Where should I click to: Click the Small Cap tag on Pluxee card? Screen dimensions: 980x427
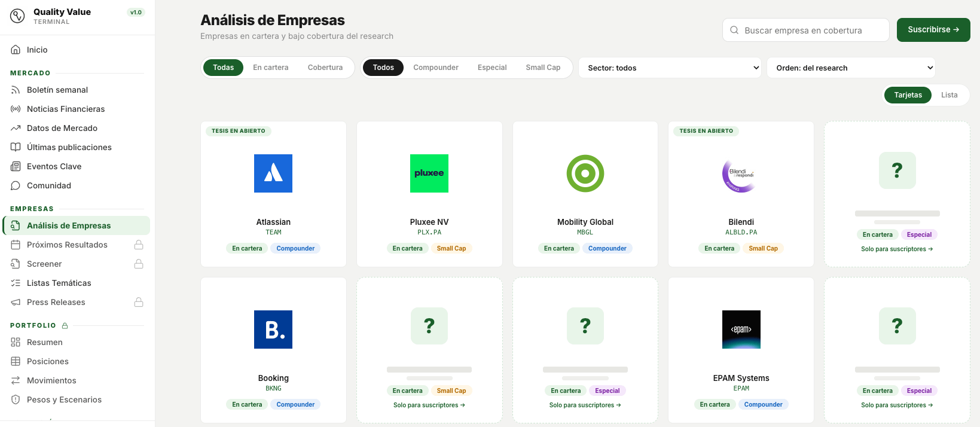coord(451,248)
